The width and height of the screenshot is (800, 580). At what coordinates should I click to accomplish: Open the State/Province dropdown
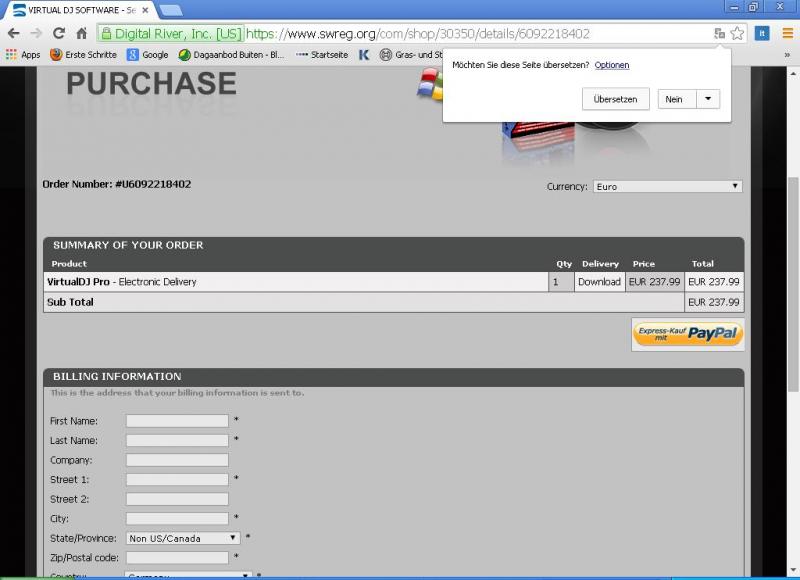pyautogui.click(x=183, y=538)
